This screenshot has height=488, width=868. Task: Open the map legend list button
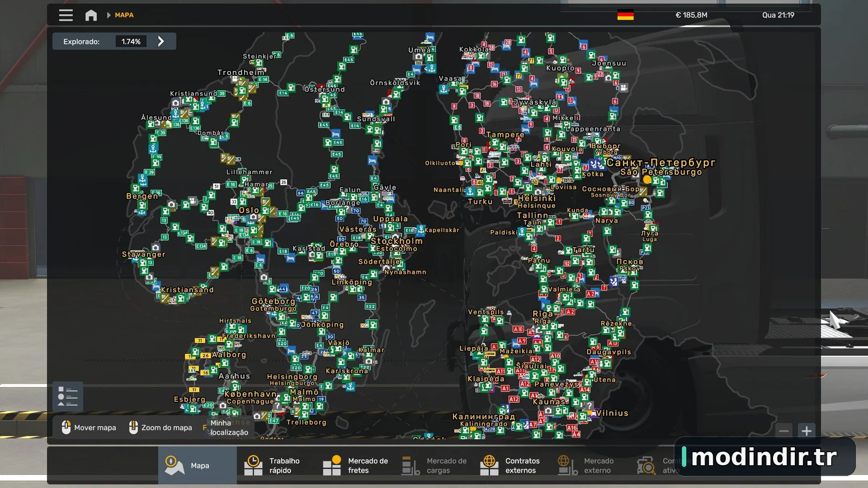(x=68, y=396)
